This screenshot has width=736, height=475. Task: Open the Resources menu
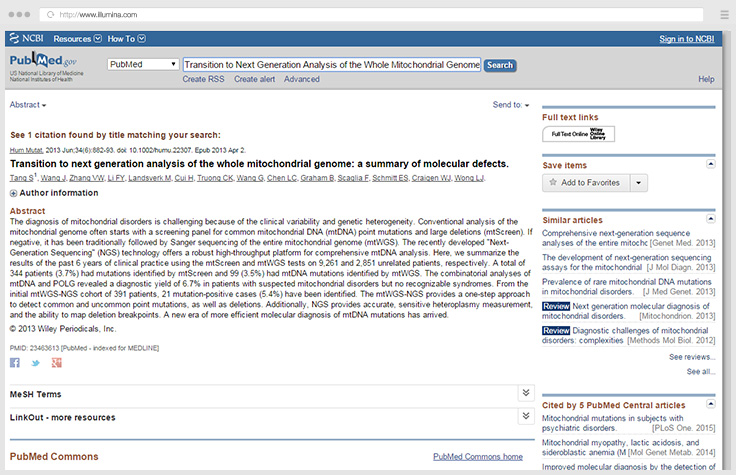(77, 39)
